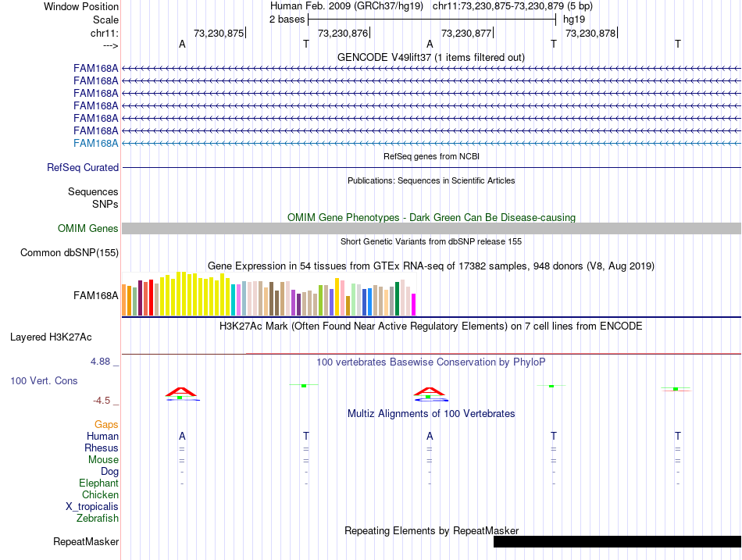
Task: Select the Scale track label
Action: coord(105,20)
